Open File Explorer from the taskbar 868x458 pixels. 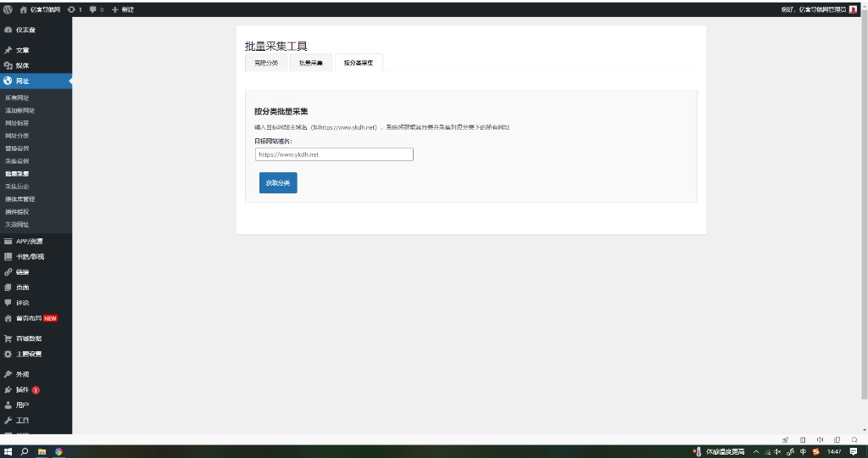click(x=42, y=451)
